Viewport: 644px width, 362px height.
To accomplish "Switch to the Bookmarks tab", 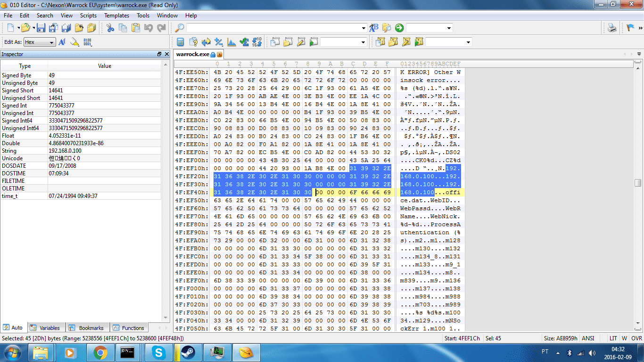I will point(87,328).
